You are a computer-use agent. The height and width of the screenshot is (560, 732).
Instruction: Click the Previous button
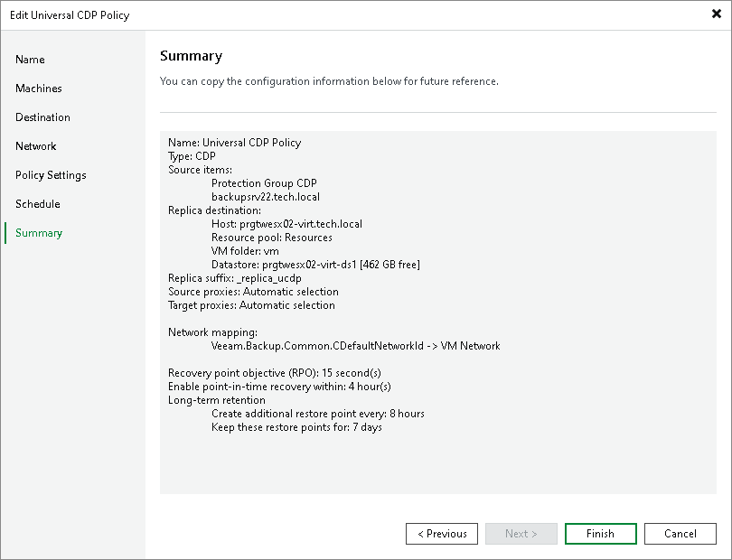[x=442, y=534]
